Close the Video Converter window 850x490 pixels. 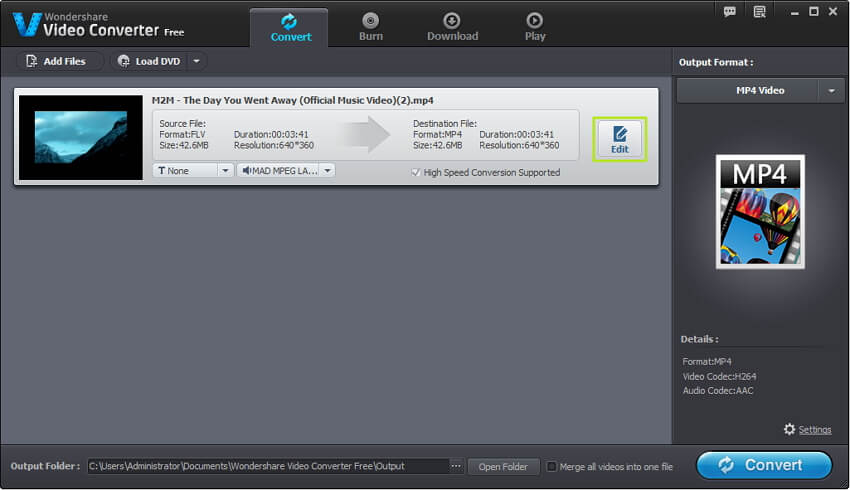[833, 11]
